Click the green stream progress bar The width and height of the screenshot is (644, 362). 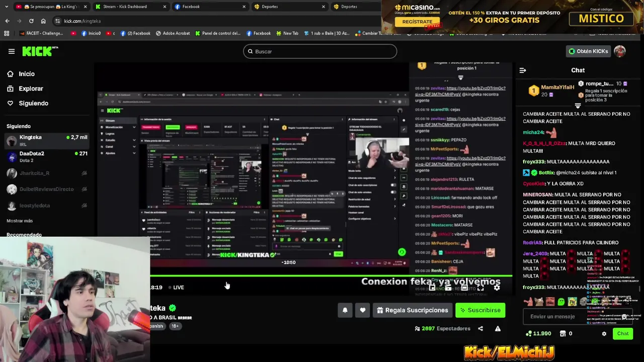331,276
